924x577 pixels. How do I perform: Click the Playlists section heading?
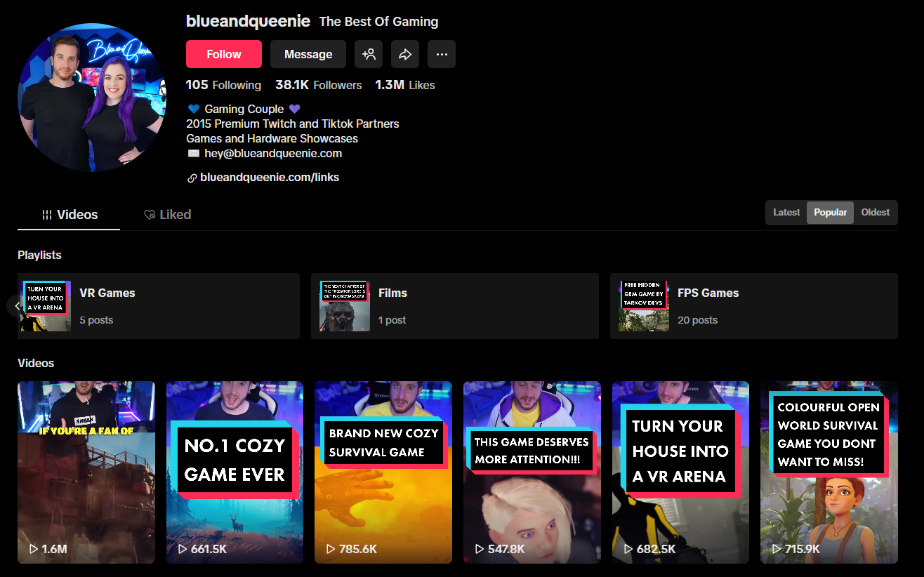39,255
